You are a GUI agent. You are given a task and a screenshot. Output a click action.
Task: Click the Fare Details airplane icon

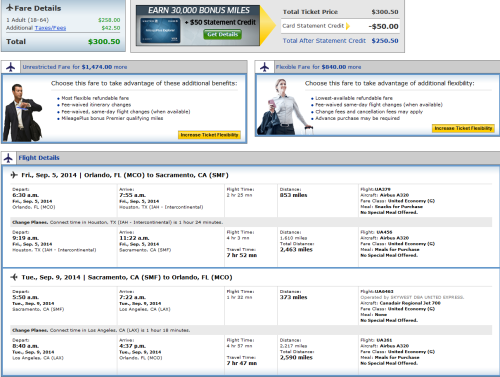(x=10, y=8)
